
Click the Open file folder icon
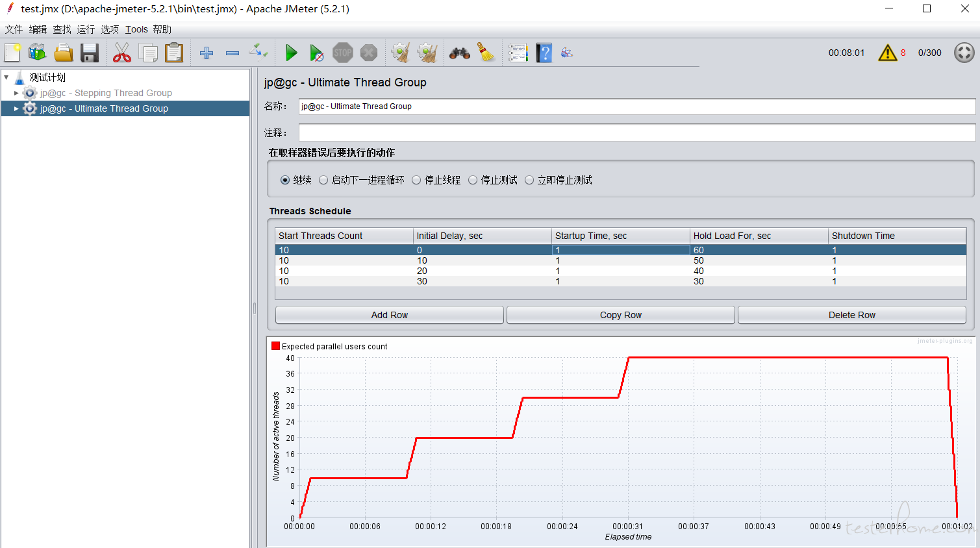pyautogui.click(x=64, y=53)
